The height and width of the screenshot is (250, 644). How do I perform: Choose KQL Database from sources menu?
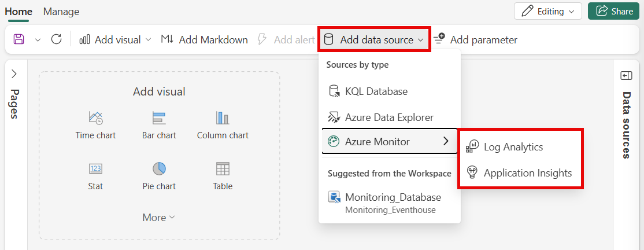point(390,91)
